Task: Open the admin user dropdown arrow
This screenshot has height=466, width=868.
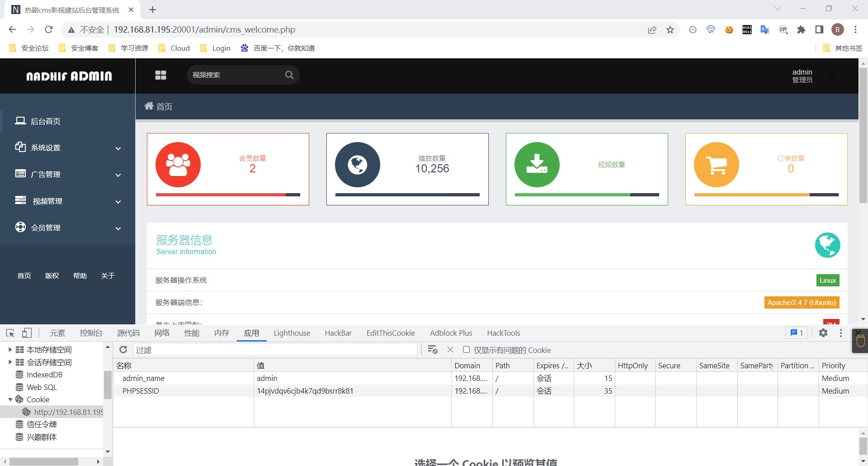Action: tap(832, 75)
